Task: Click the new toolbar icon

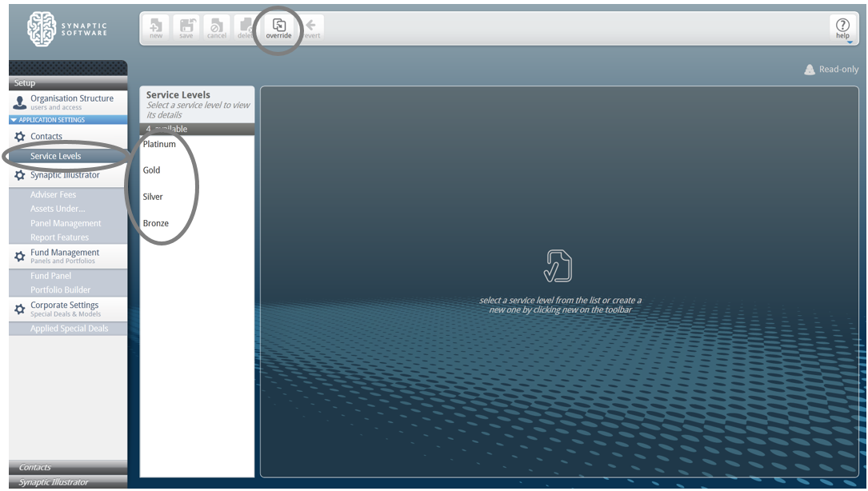Action: point(156,28)
